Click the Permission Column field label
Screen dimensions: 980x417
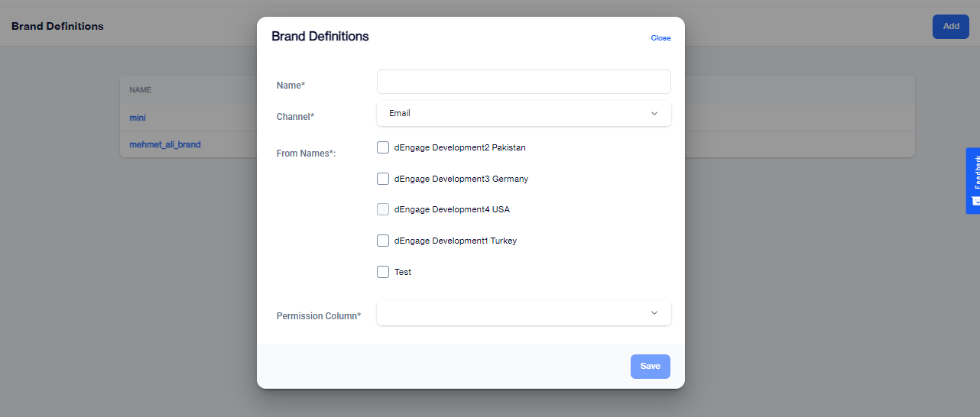coord(319,315)
